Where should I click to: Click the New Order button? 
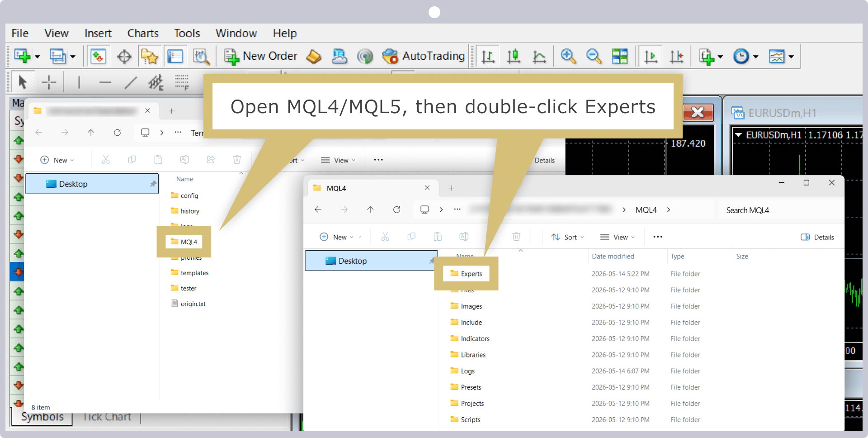tap(260, 56)
